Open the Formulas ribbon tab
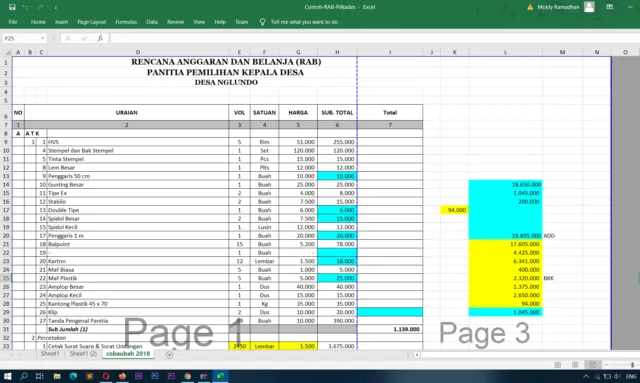The image size is (640, 383). point(126,22)
